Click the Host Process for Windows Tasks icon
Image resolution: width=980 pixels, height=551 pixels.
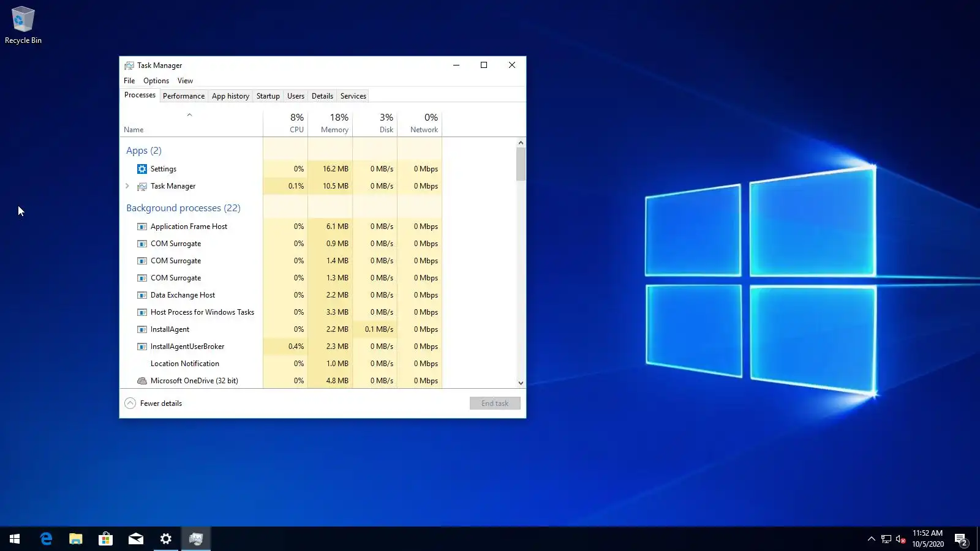pos(142,312)
